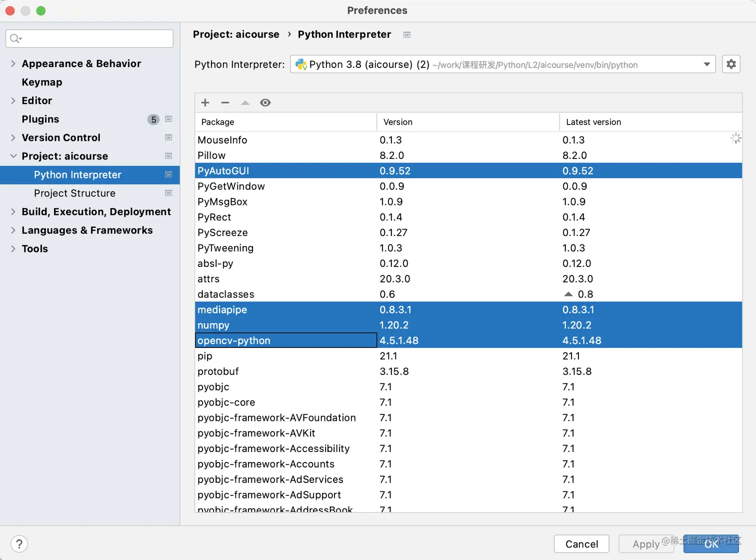Select the protobuf package row
Screen dimensions: 756x560
coord(468,371)
